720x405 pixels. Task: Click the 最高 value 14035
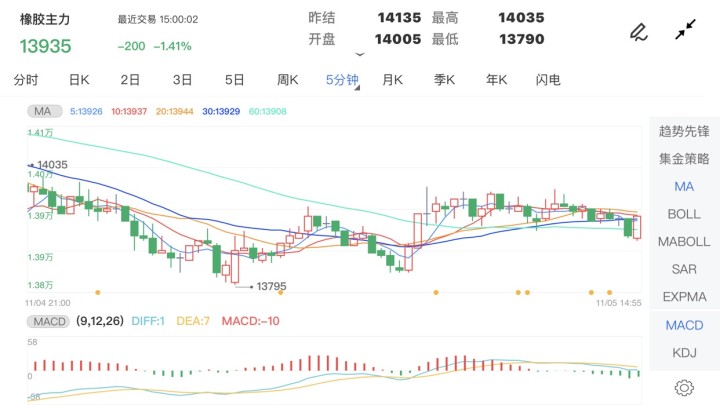(521, 17)
